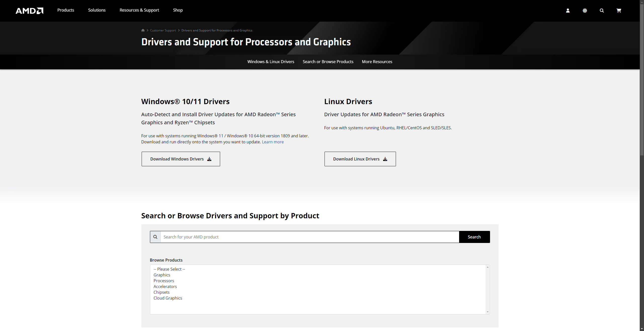This screenshot has height=331, width=644.
Task: Click the black Search button
Action: (x=474, y=237)
